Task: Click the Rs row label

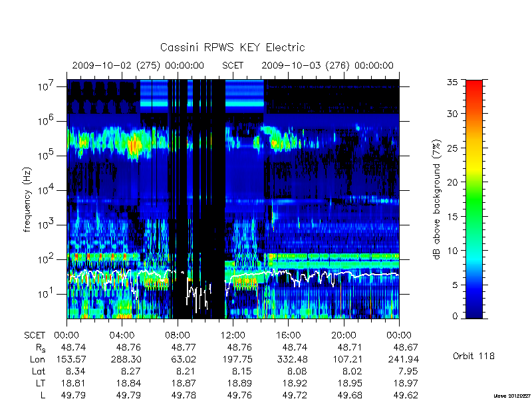Action: [x=41, y=348]
